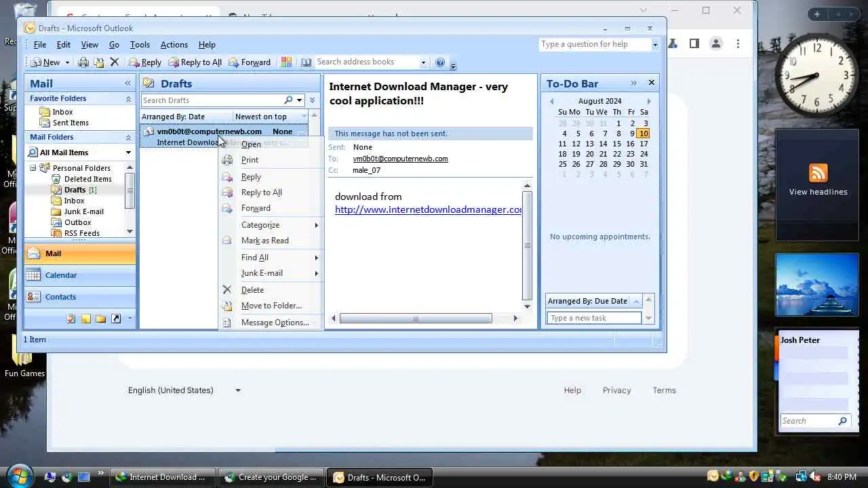Click the Terms link on the Chrome page

pyautogui.click(x=664, y=390)
